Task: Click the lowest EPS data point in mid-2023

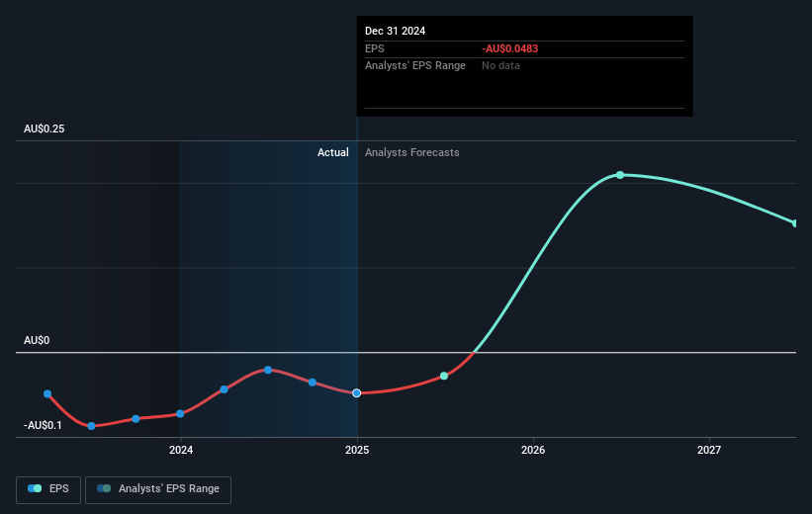Action: 91,426
